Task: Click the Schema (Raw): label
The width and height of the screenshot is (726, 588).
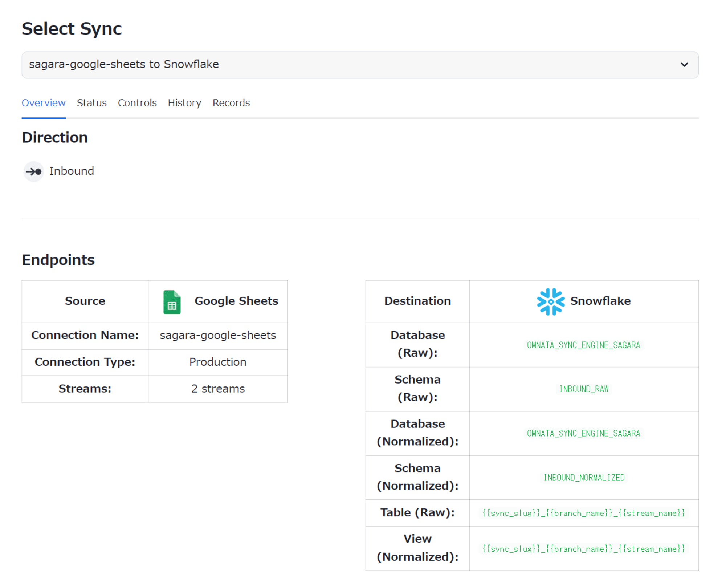Action: pos(417,388)
